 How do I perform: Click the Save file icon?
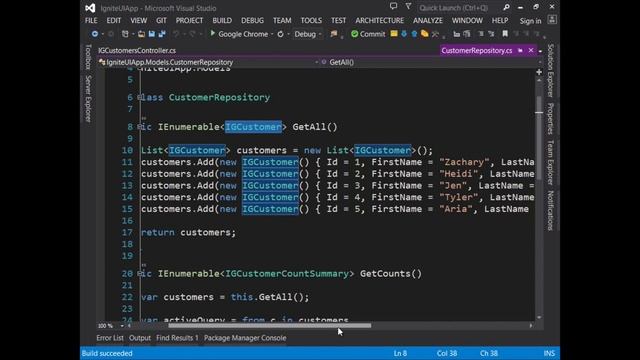pyautogui.click(x=151, y=34)
